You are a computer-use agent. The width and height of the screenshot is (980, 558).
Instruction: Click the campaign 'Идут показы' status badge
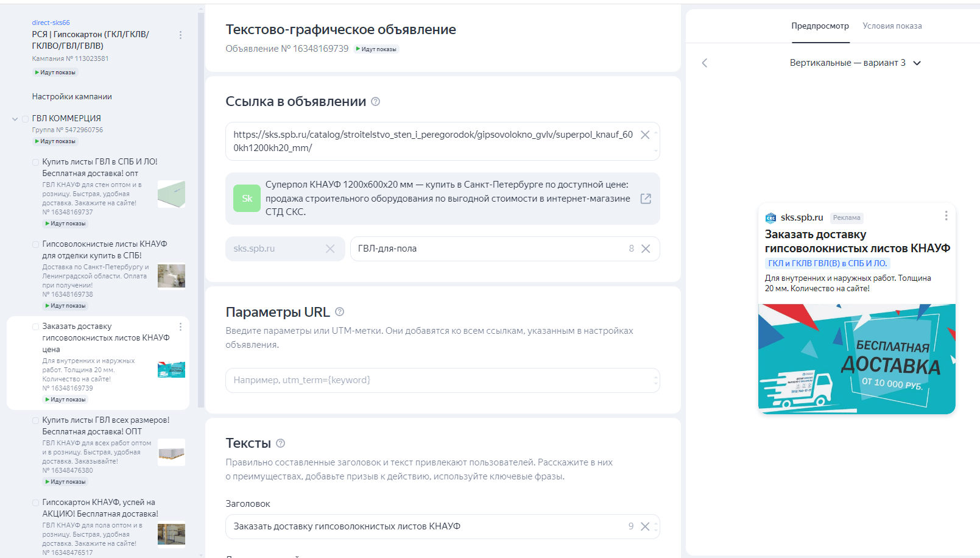[x=55, y=72]
